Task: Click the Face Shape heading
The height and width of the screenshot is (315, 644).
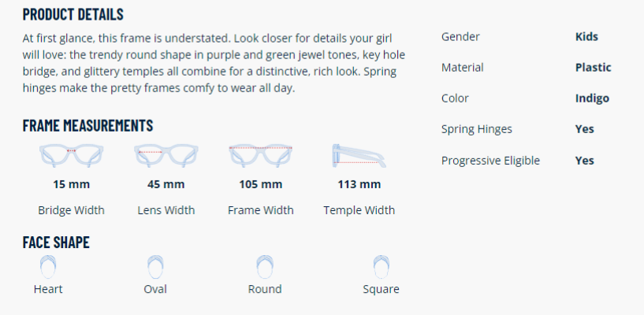Action: [56, 242]
